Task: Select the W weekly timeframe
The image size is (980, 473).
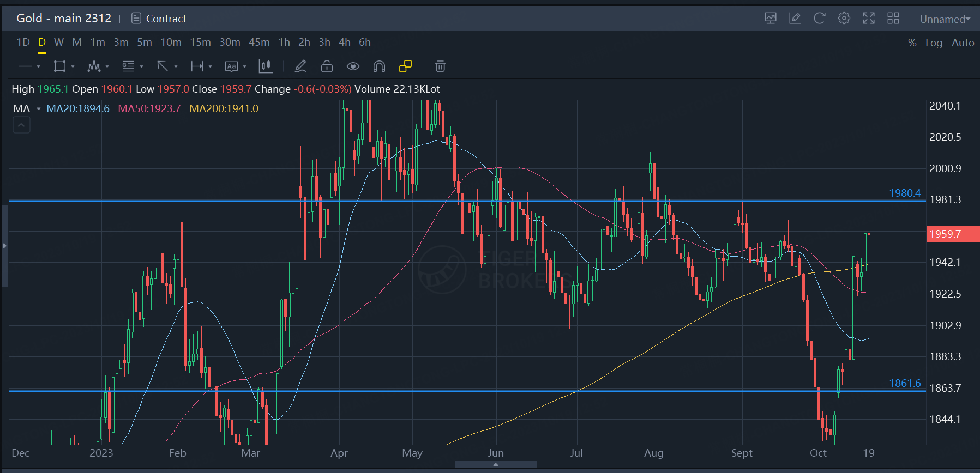Action: [x=59, y=42]
